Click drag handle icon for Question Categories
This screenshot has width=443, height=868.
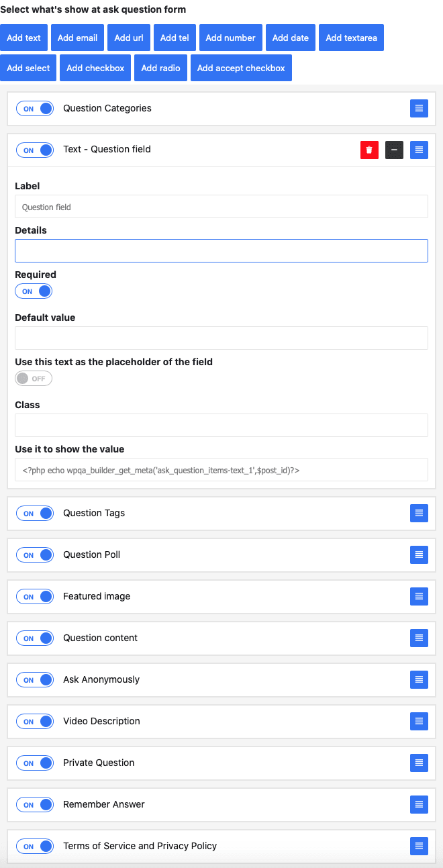[419, 108]
